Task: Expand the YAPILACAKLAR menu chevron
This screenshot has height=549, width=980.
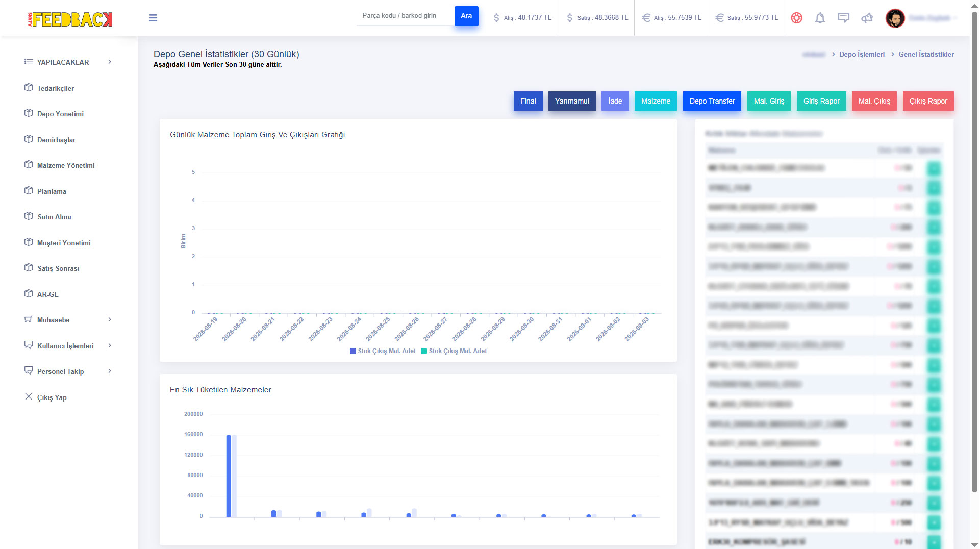Action: pos(110,62)
